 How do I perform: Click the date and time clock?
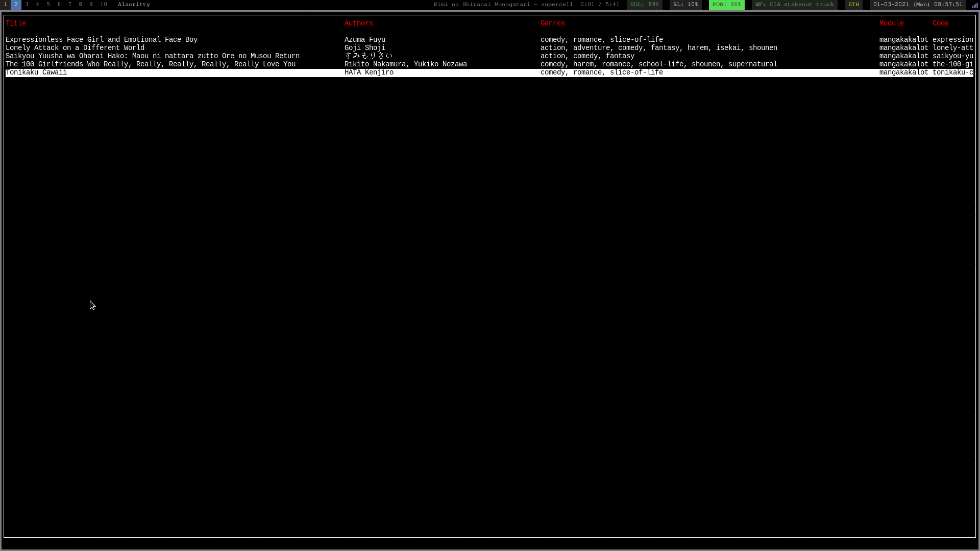tap(917, 5)
